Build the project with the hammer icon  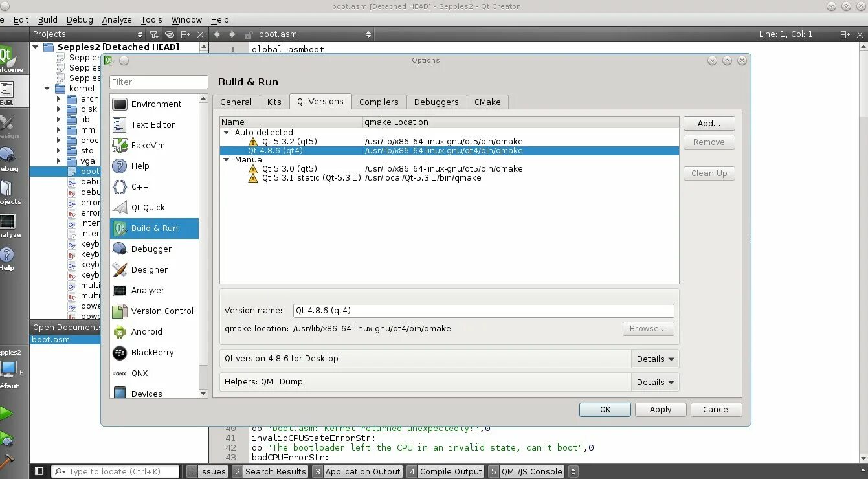[x=6, y=463]
